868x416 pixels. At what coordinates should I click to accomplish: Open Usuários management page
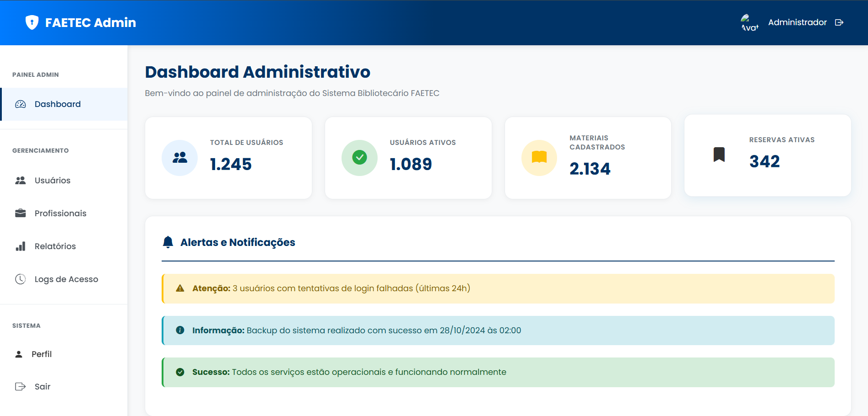click(x=53, y=181)
